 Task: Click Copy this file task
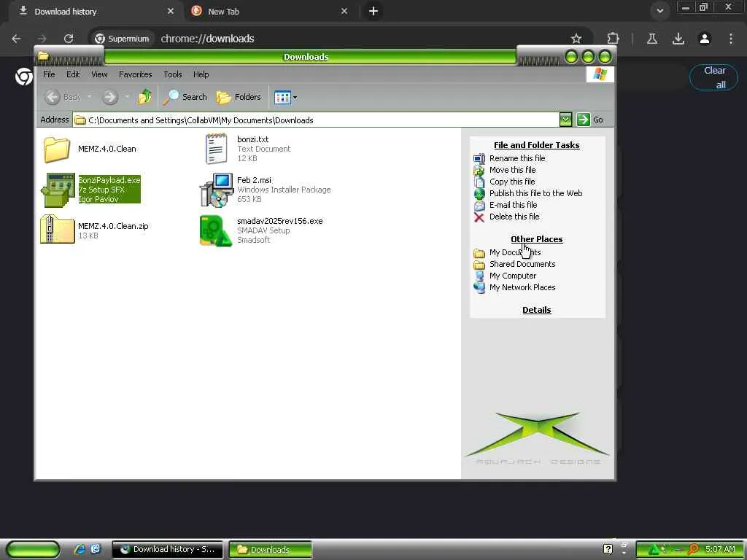tap(512, 182)
